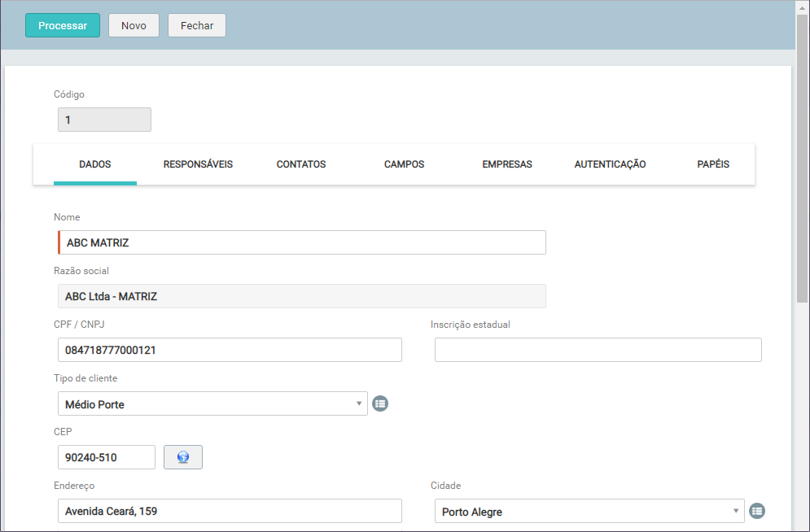Click the empty Inscrição estadual field
Viewport: 810px width, 532px height.
598,350
